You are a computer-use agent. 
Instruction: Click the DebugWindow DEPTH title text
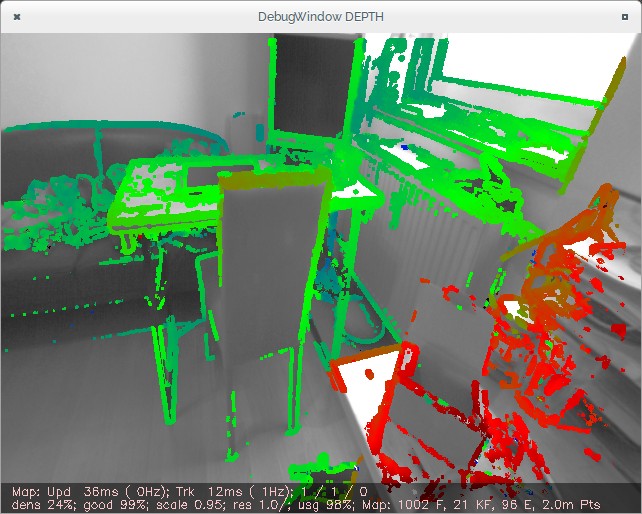[320, 18]
